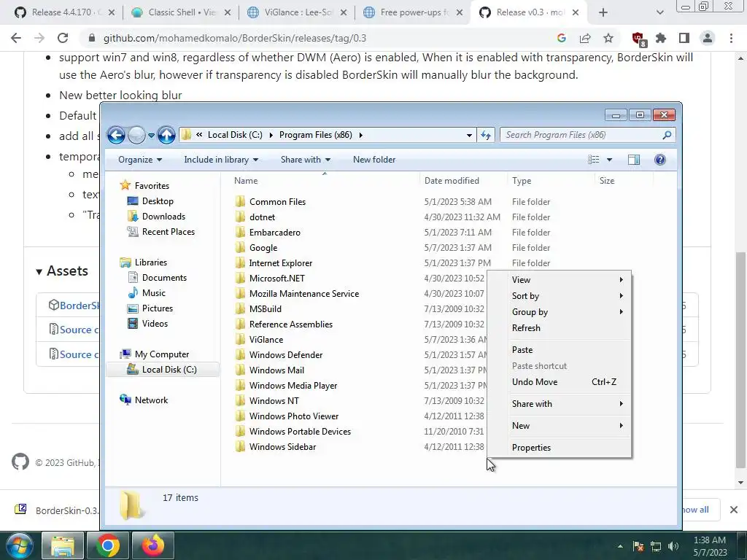Open Firefox from the taskbar

coord(152,545)
